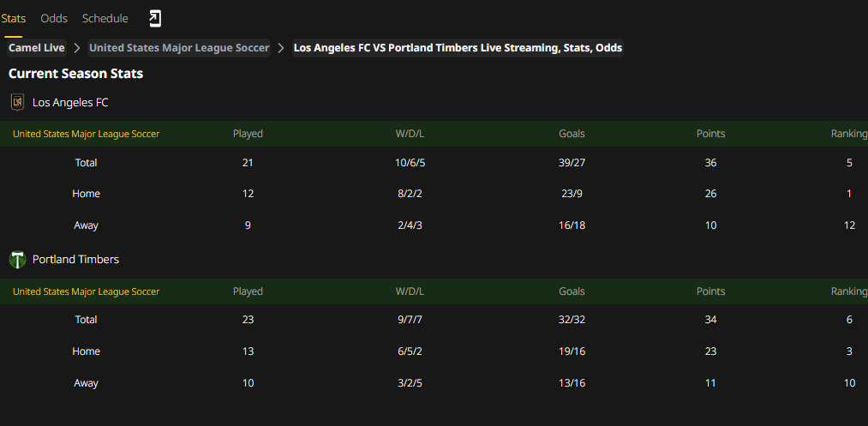This screenshot has width=868, height=426.
Task: Click the chevron after Camel Live breadcrumb
Action: click(77, 48)
